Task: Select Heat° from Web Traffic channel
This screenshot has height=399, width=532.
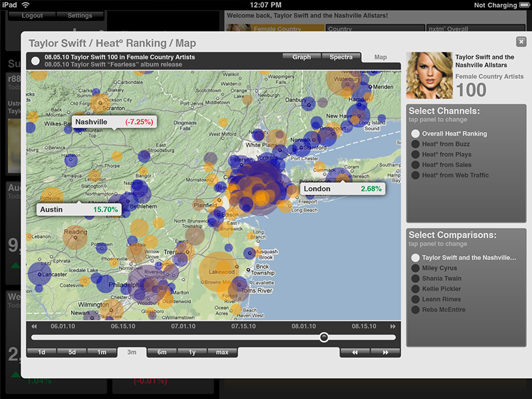Action: tap(451, 175)
